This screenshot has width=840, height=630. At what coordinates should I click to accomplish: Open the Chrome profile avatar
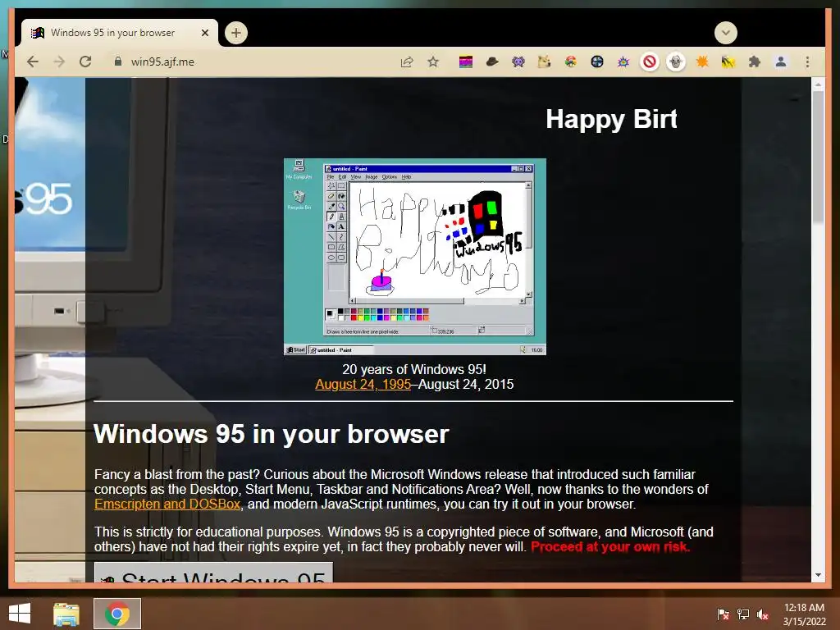[781, 62]
